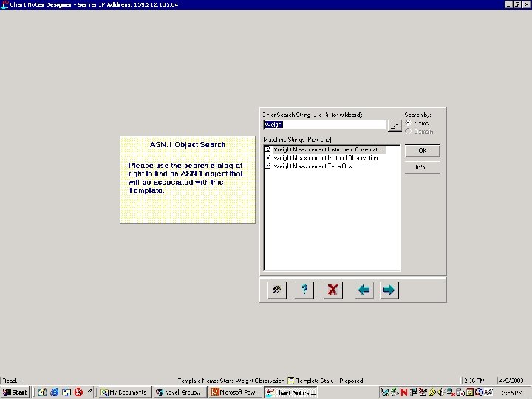Launch Internet Explorer from the quick launch bar

(x=54, y=392)
